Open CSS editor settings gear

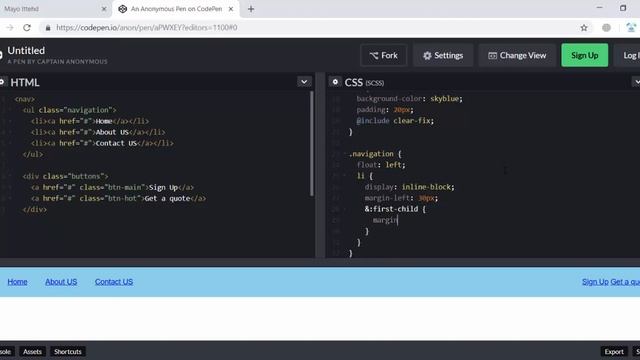pyautogui.click(x=335, y=82)
